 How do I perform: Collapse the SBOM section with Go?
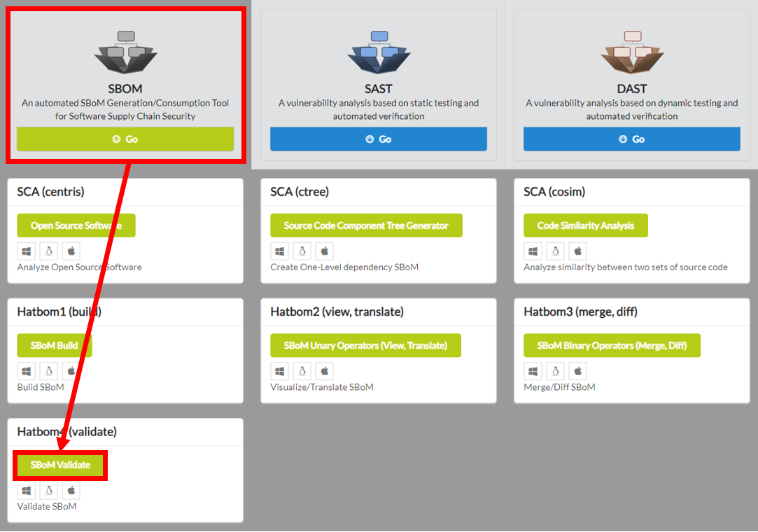125,139
